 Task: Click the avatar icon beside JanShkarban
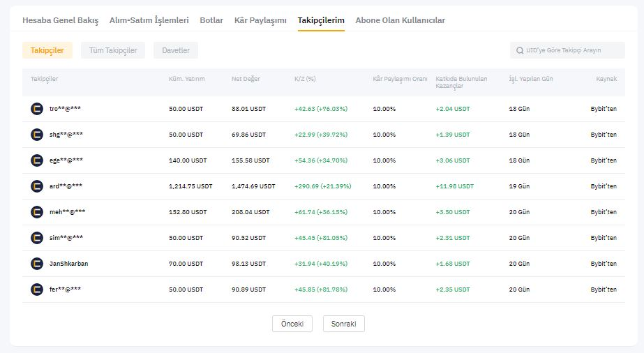pos(37,264)
